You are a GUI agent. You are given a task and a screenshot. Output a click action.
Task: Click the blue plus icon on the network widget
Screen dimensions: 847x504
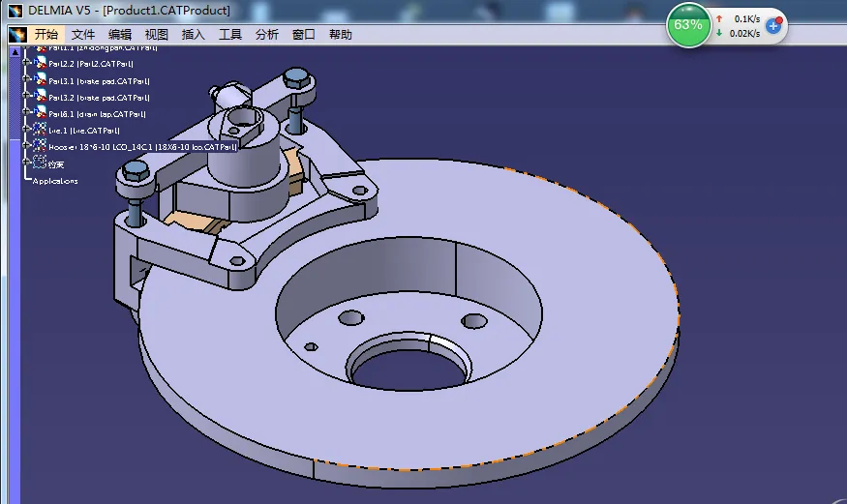pyautogui.click(x=773, y=25)
